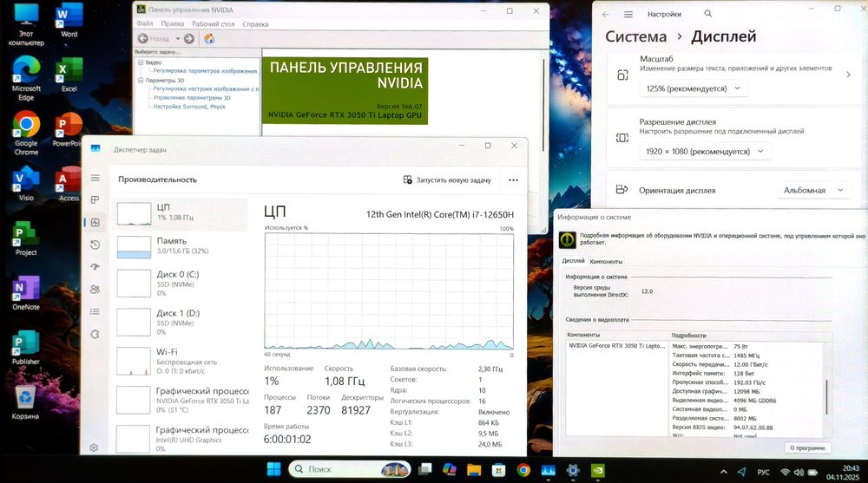Open the scale 125% dropdown

[693, 88]
